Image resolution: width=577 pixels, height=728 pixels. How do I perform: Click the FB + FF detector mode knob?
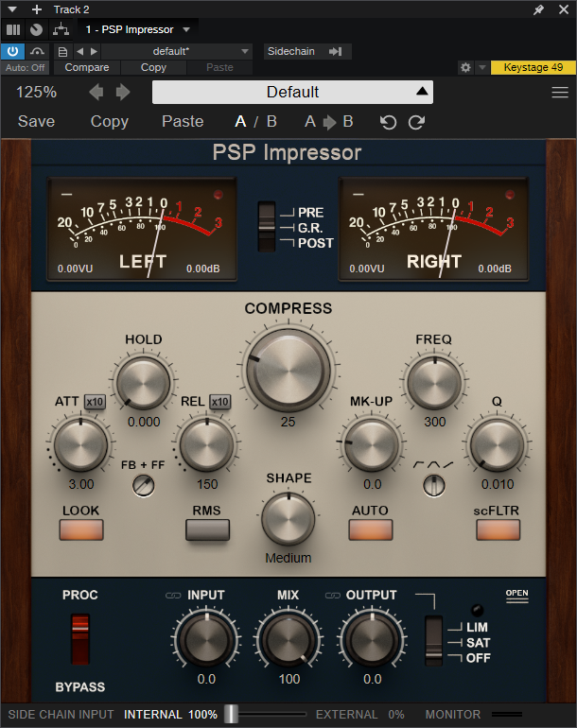(144, 486)
